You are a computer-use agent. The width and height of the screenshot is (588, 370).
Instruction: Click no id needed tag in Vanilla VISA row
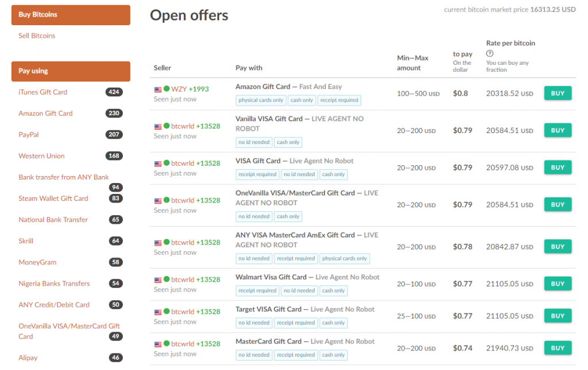[254, 142]
